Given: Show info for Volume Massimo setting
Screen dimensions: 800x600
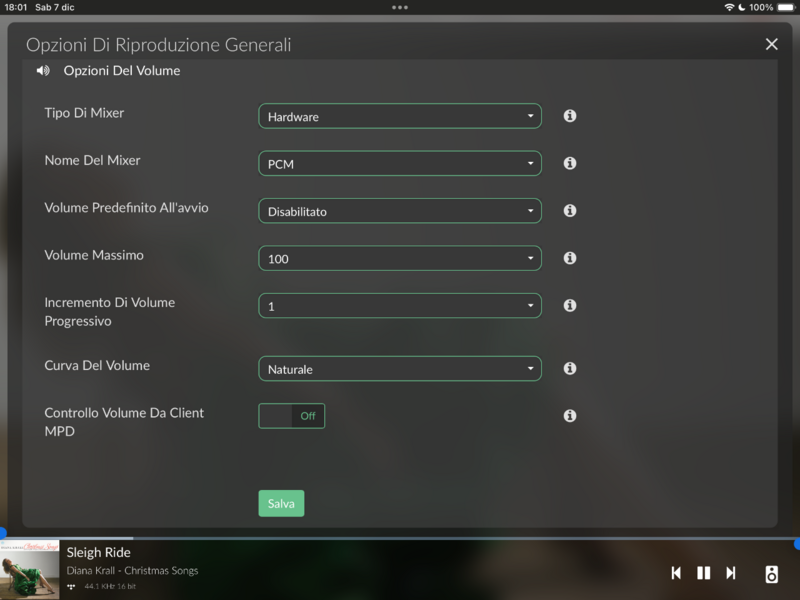Looking at the screenshot, I should (570, 258).
